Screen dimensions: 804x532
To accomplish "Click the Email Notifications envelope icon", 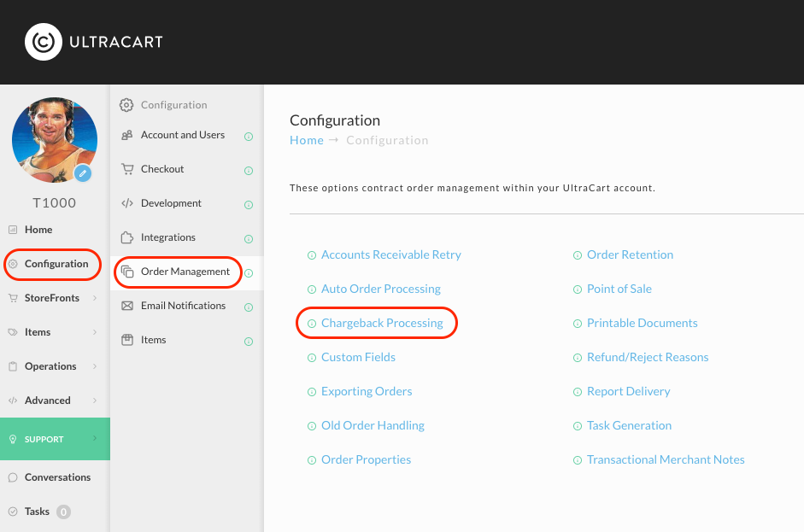I will pyautogui.click(x=127, y=306).
